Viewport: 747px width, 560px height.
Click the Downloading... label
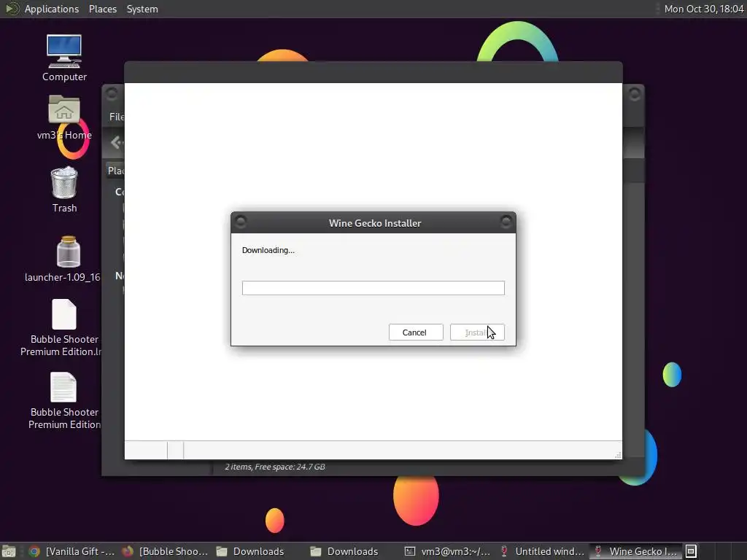(268, 251)
